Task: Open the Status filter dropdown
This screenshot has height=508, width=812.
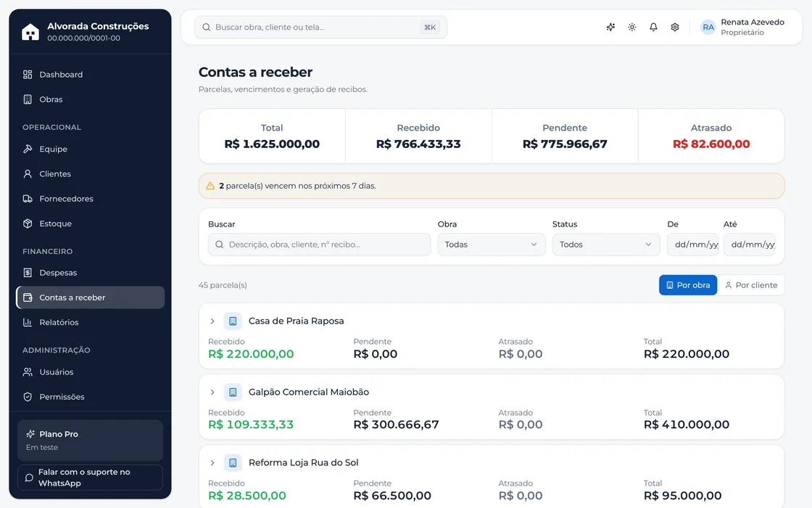Action: (x=606, y=245)
